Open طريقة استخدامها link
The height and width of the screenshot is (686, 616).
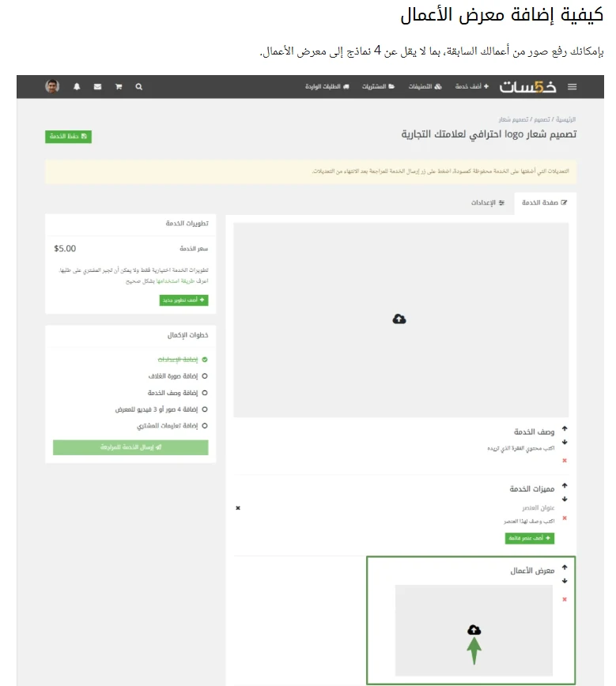pyautogui.click(x=175, y=281)
